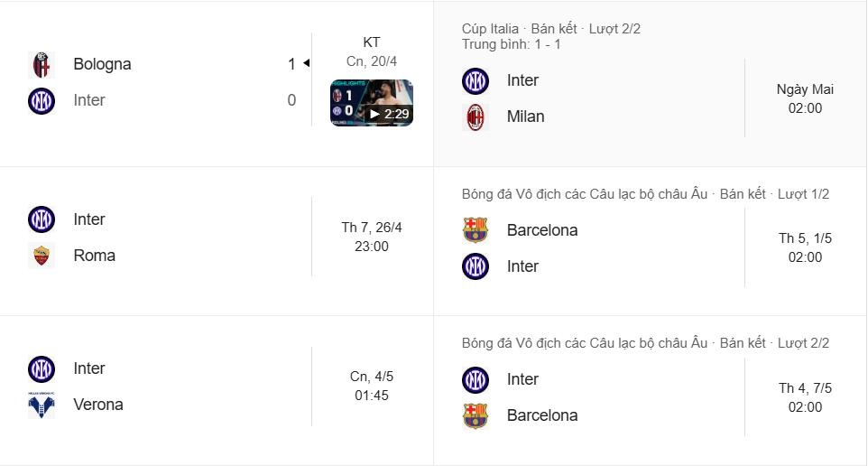This screenshot has height=466, width=868.
Task: Click the Bologna club crest icon
Action: click(42, 64)
